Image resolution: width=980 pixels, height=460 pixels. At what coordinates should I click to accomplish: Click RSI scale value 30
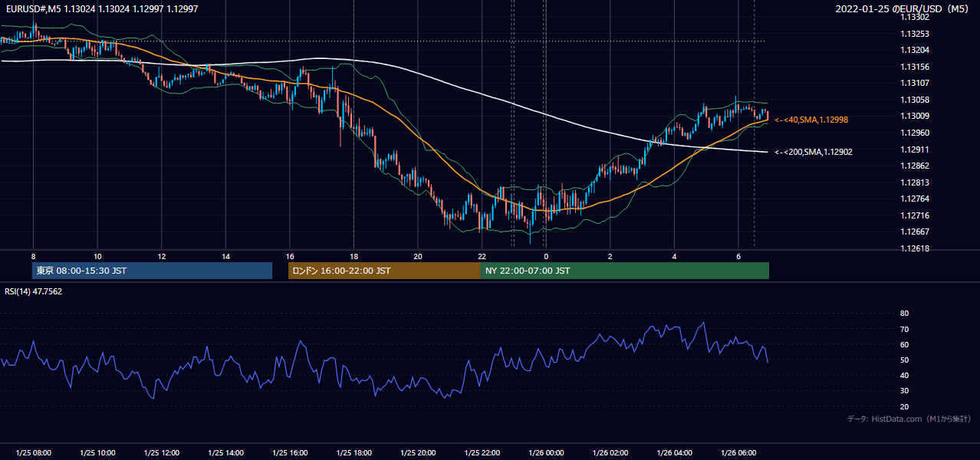[904, 391]
